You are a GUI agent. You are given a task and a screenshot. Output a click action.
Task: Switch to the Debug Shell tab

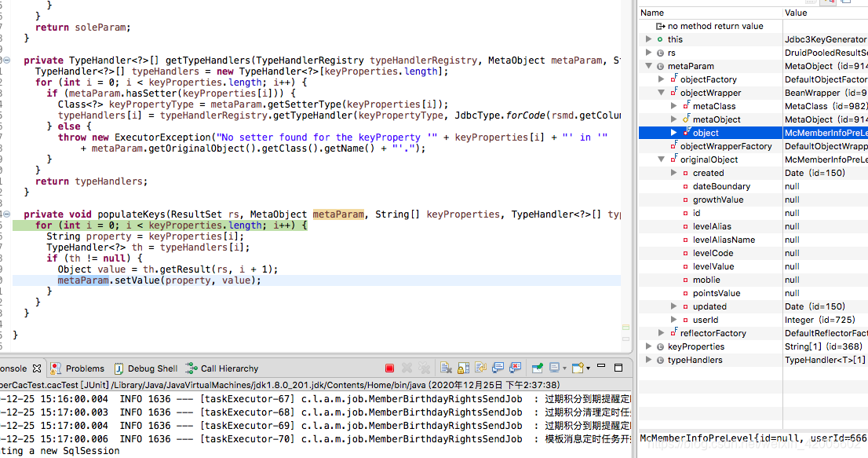[x=146, y=368]
